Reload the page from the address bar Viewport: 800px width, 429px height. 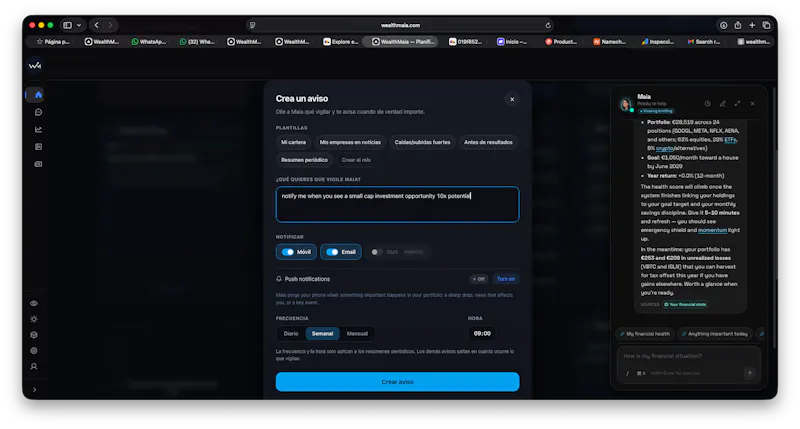pyautogui.click(x=548, y=25)
